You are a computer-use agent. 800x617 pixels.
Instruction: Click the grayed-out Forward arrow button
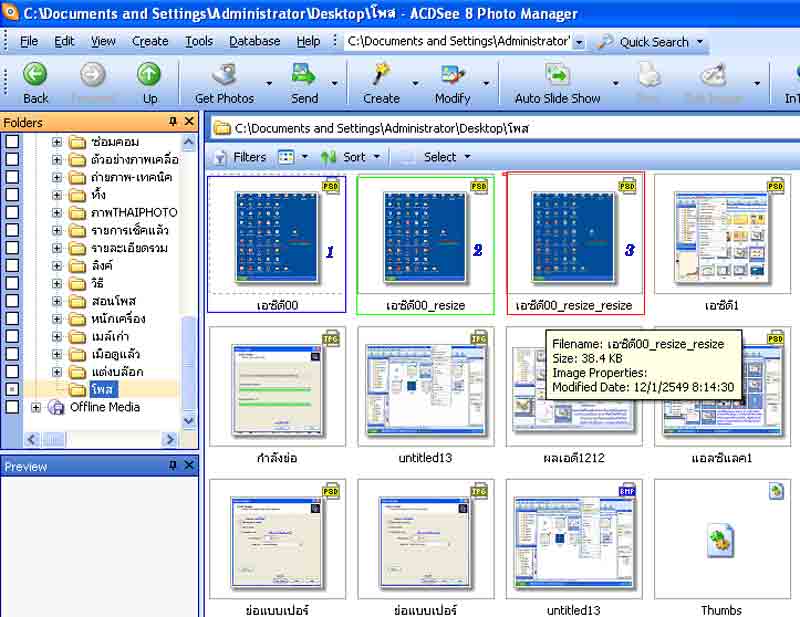pos(92,75)
